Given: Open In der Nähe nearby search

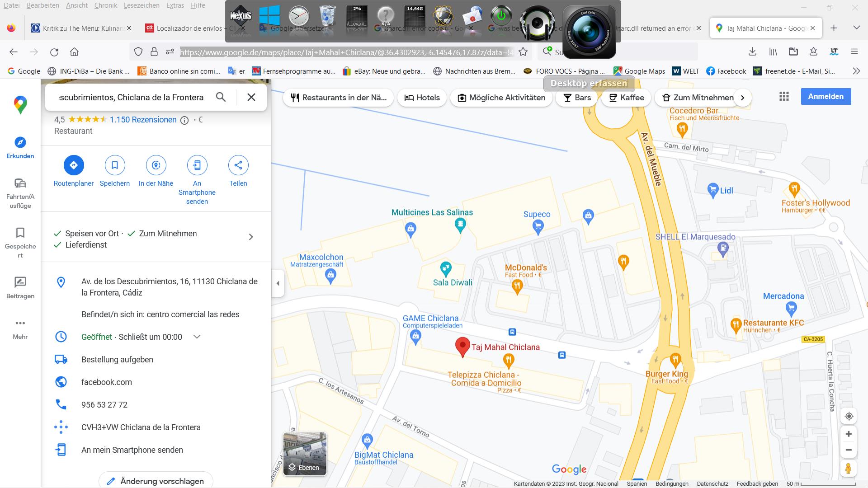Looking at the screenshot, I should (x=156, y=165).
